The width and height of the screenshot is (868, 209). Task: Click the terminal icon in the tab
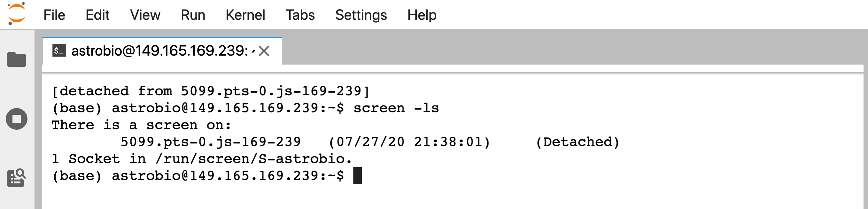[x=59, y=51]
